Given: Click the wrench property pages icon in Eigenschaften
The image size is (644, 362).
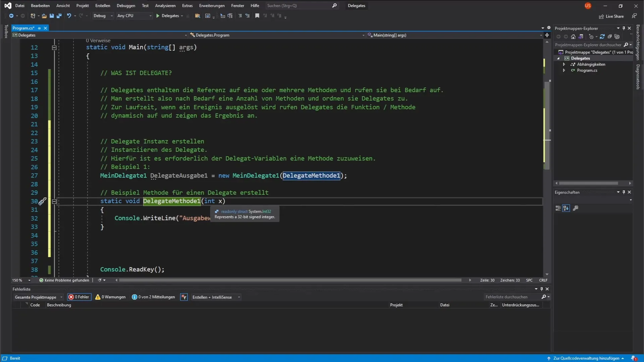Looking at the screenshot, I should [576, 208].
